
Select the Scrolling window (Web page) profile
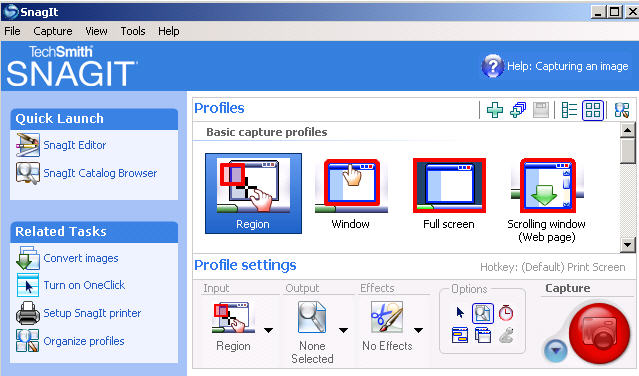(546, 200)
